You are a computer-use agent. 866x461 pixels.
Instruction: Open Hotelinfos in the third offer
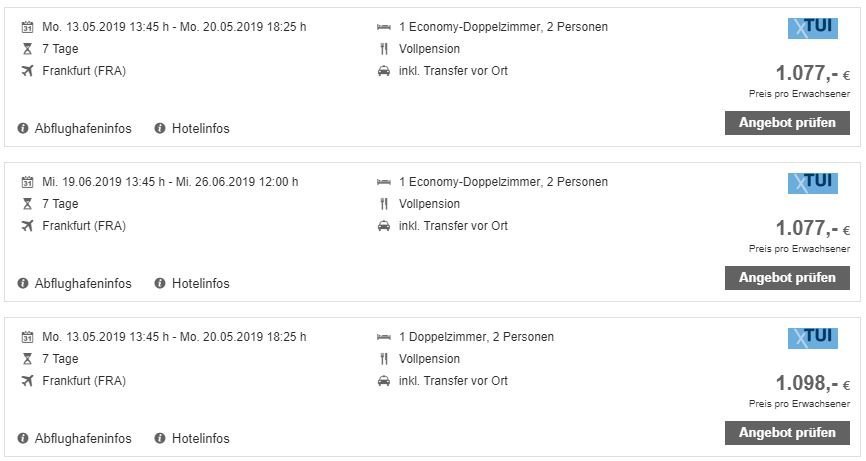[200, 439]
